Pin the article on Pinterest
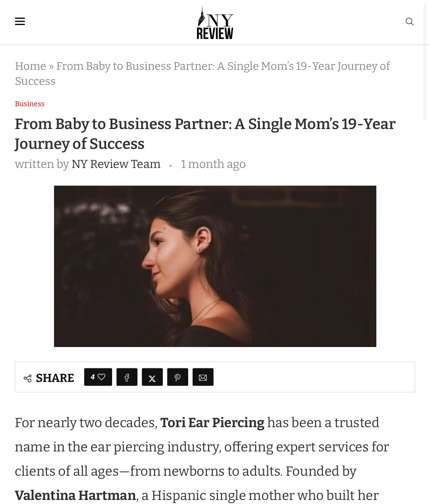 pos(178,377)
